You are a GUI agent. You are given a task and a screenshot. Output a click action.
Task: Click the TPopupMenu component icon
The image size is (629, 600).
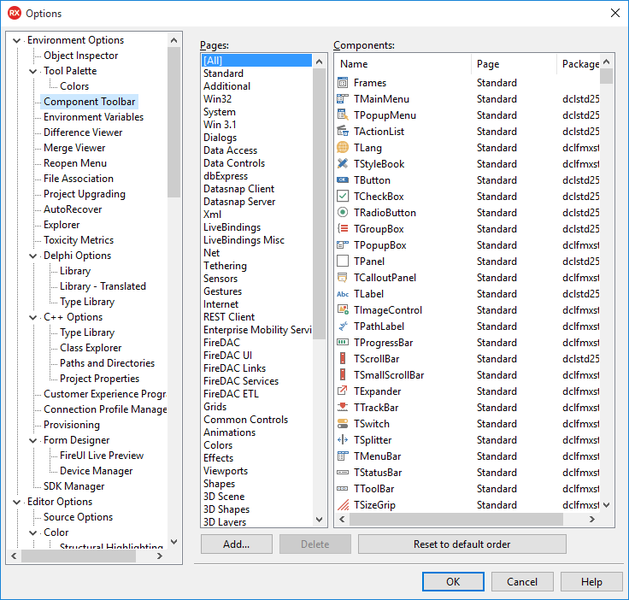coord(343,115)
